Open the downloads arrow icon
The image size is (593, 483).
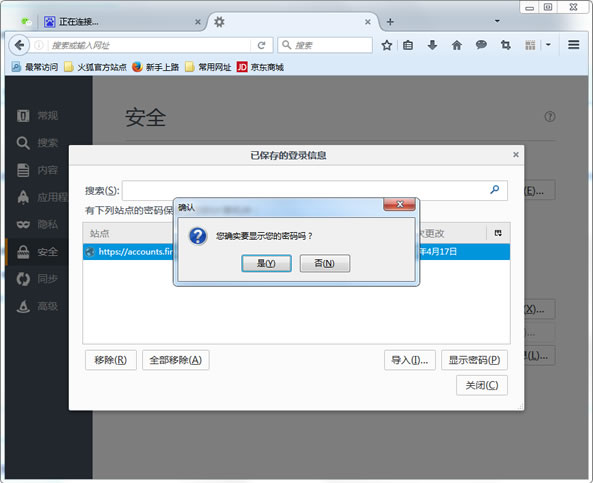click(432, 45)
